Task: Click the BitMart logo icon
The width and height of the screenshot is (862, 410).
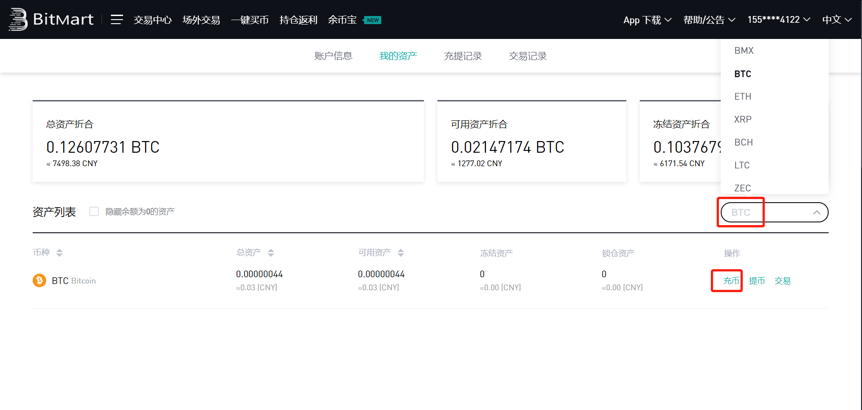Action: tap(17, 19)
